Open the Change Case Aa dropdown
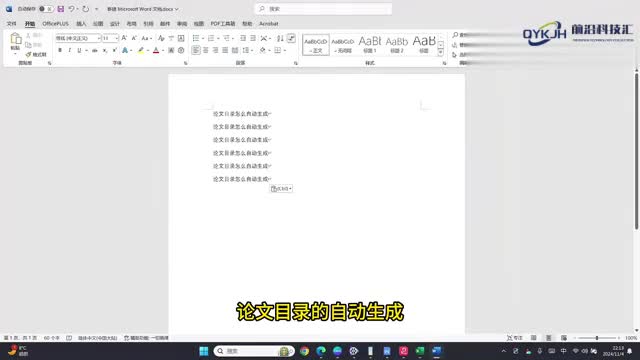The width and height of the screenshot is (640, 360). tap(147, 38)
